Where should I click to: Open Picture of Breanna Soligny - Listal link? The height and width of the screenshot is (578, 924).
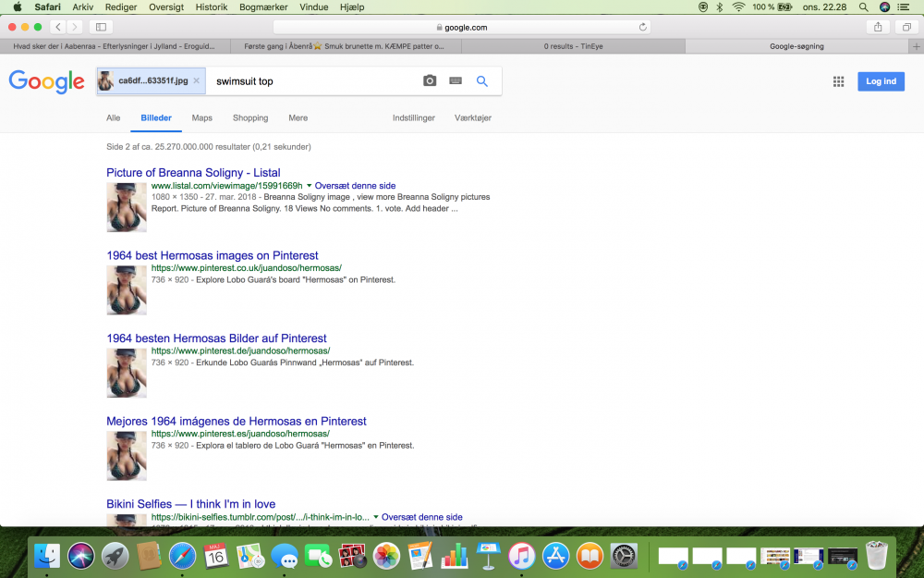tap(193, 173)
